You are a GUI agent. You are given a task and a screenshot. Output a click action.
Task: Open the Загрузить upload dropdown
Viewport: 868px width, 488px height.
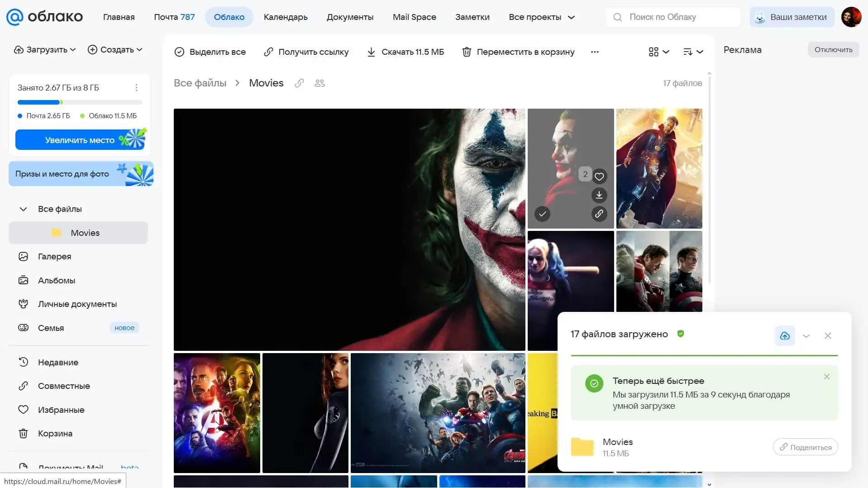click(x=45, y=50)
